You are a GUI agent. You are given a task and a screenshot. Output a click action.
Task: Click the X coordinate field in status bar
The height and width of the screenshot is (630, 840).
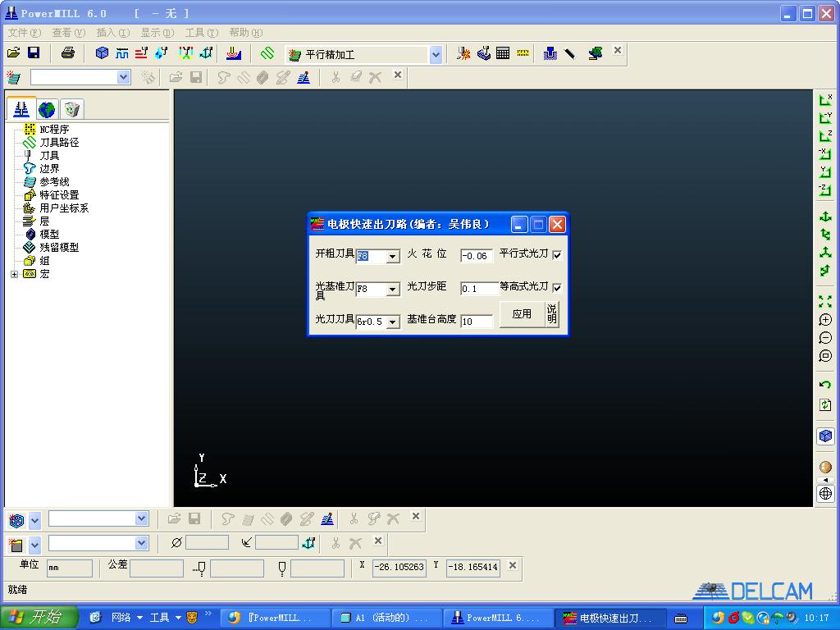(399, 568)
